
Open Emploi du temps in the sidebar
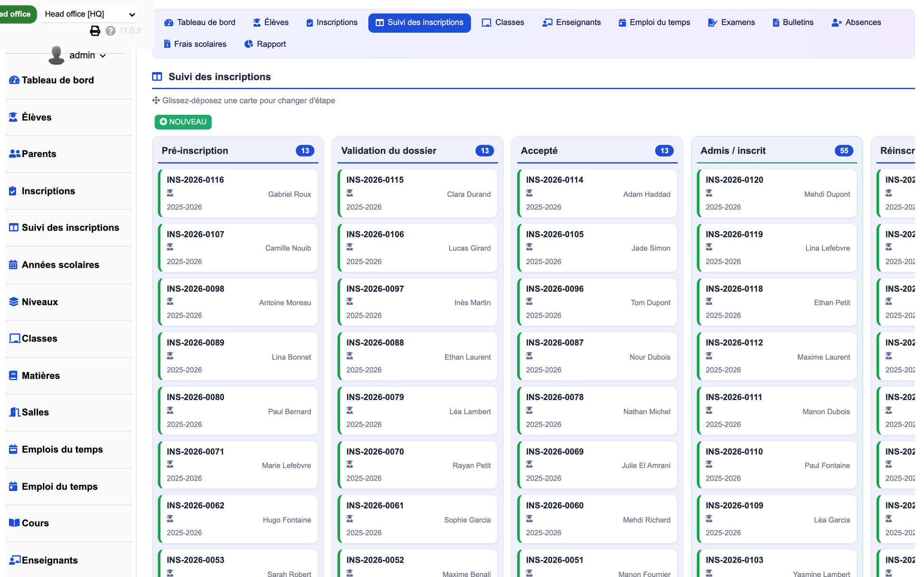click(x=59, y=486)
